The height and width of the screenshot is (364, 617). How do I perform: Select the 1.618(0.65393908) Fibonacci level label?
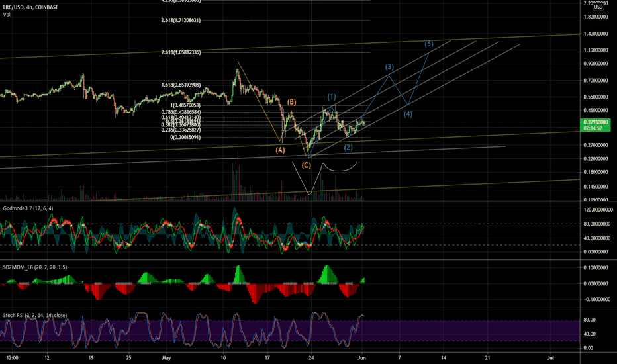(181, 85)
